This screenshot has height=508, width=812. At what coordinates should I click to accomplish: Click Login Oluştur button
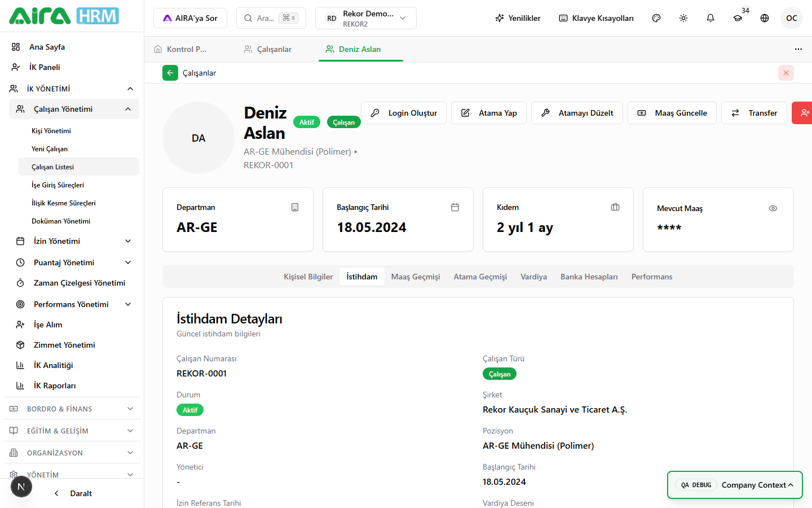[404, 113]
